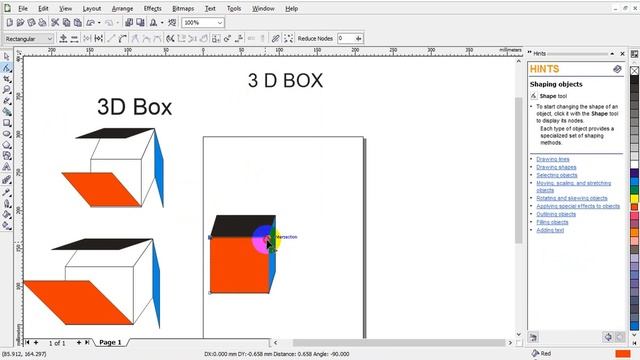
Task: Click the Hints back navigation arrow
Action: click(x=608, y=337)
